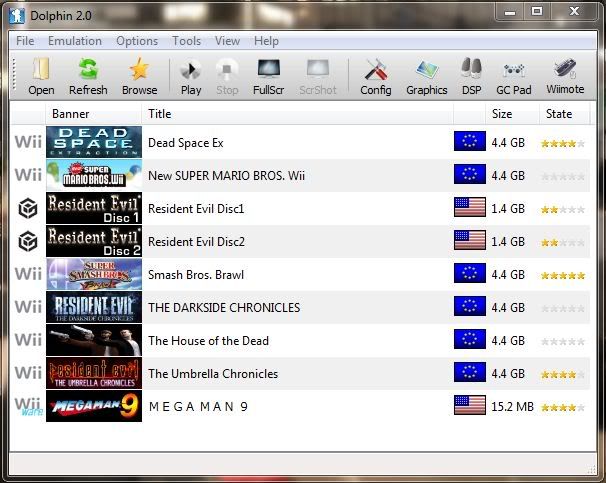
Task: Select title The House of the Dead
Action: 209,341
